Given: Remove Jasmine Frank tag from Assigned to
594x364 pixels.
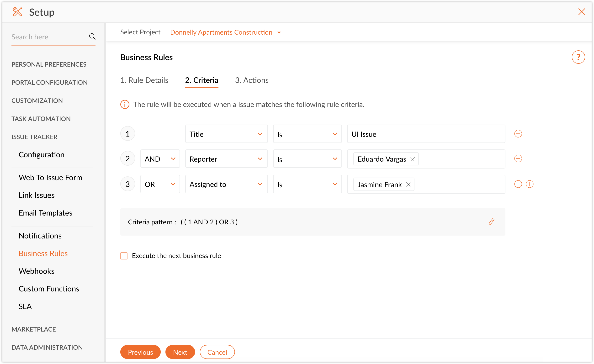Looking at the screenshot, I should coord(408,185).
